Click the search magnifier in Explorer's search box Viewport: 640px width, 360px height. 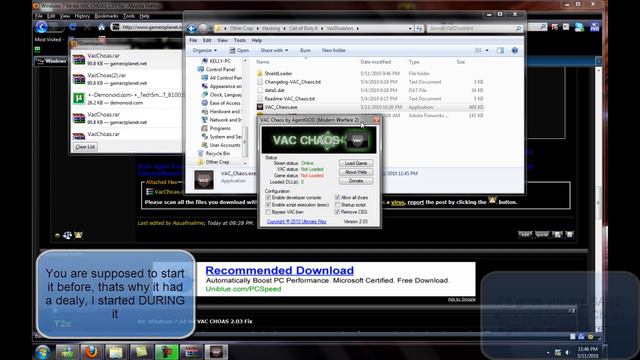coord(518,28)
